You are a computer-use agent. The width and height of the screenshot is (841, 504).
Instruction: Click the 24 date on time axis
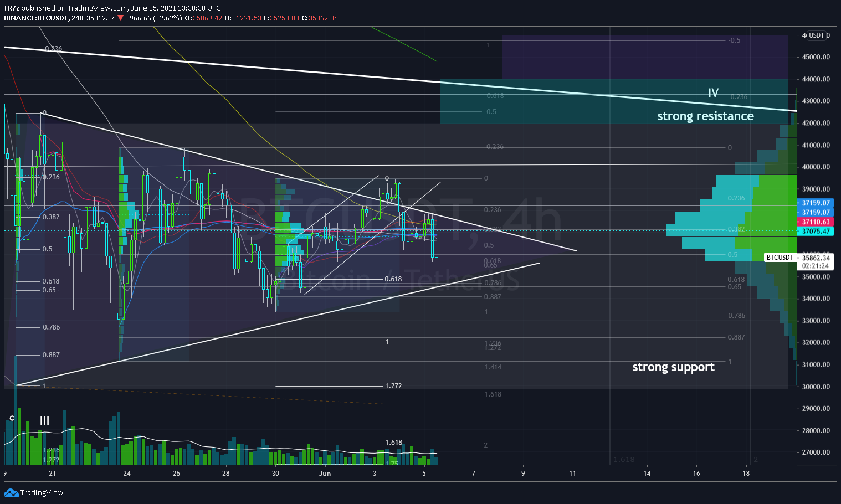[127, 473]
